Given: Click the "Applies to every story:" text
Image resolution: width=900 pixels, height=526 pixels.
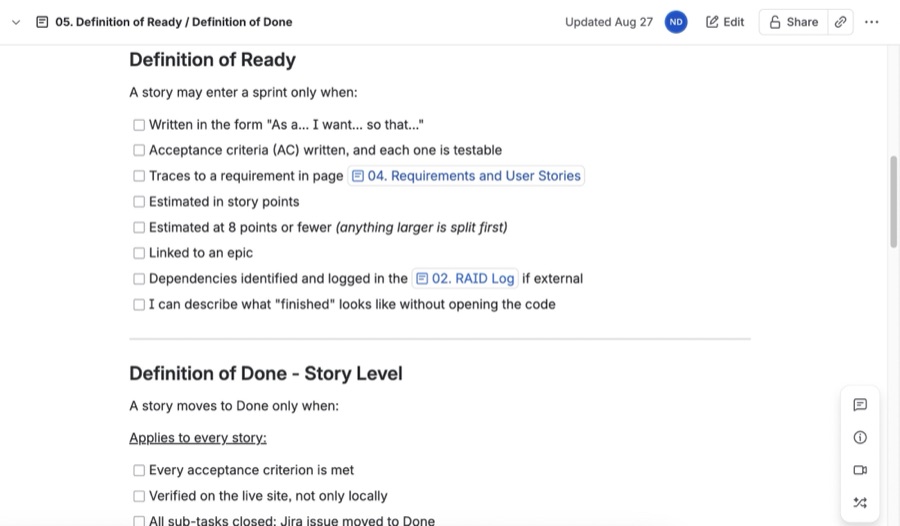Looking at the screenshot, I should tap(198, 438).
